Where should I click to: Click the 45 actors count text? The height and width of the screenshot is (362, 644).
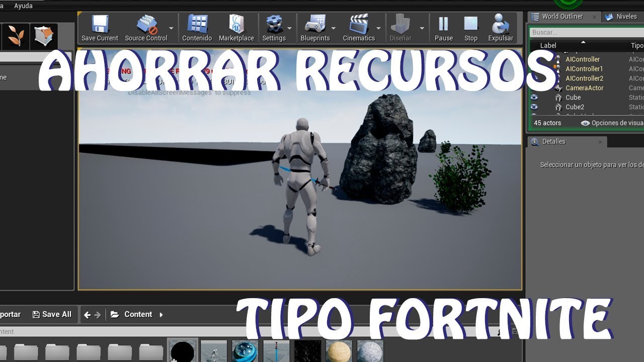(547, 123)
